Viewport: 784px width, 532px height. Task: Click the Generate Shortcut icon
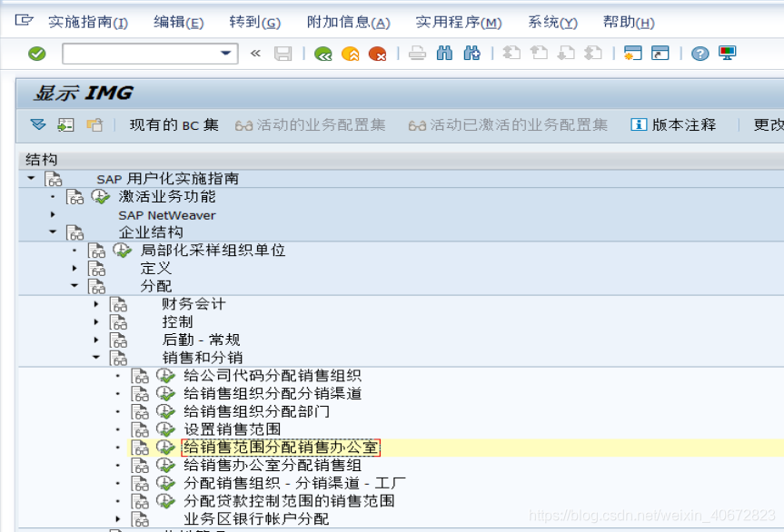pos(660,53)
